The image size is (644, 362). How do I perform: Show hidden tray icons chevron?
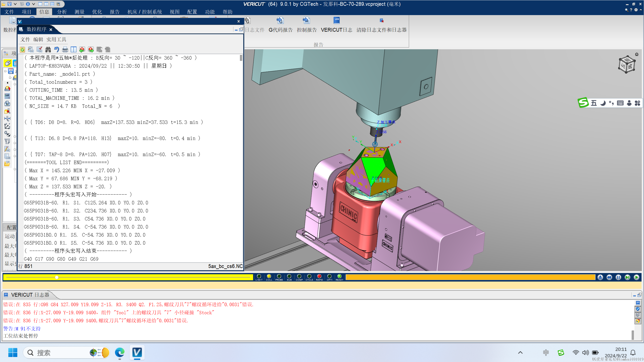click(x=520, y=352)
